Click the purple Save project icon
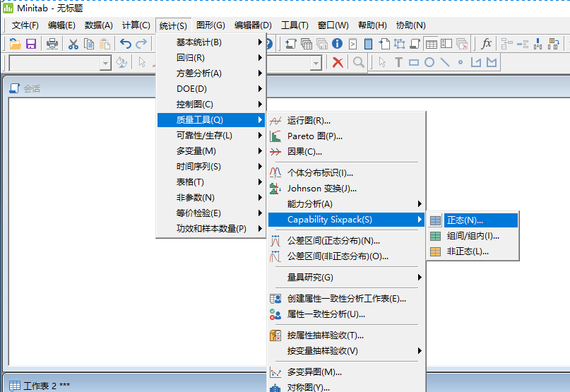570x392 pixels. click(31, 44)
